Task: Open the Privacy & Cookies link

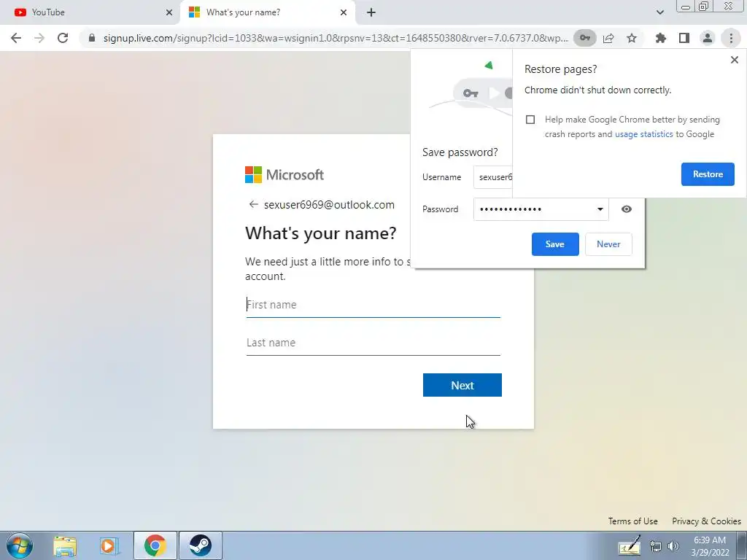Action: point(706,521)
